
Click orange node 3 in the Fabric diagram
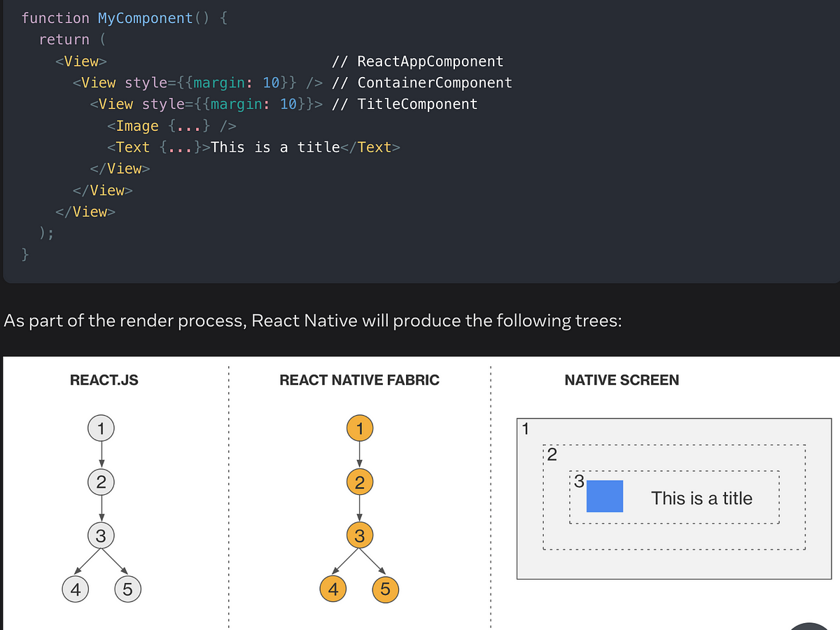click(x=360, y=535)
